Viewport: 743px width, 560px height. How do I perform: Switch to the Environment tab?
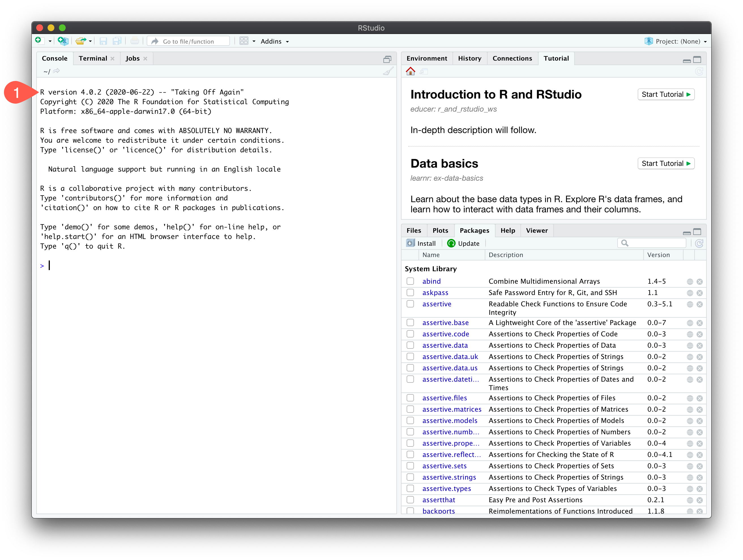pos(427,58)
